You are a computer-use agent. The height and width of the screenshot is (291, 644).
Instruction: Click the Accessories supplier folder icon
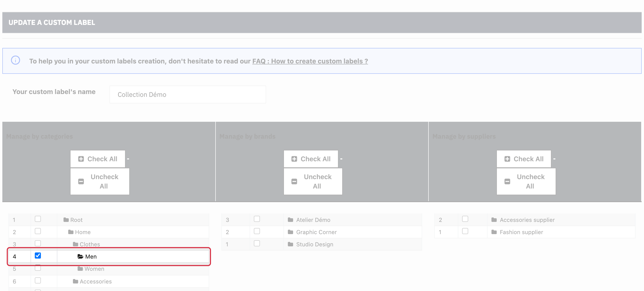click(x=494, y=220)
